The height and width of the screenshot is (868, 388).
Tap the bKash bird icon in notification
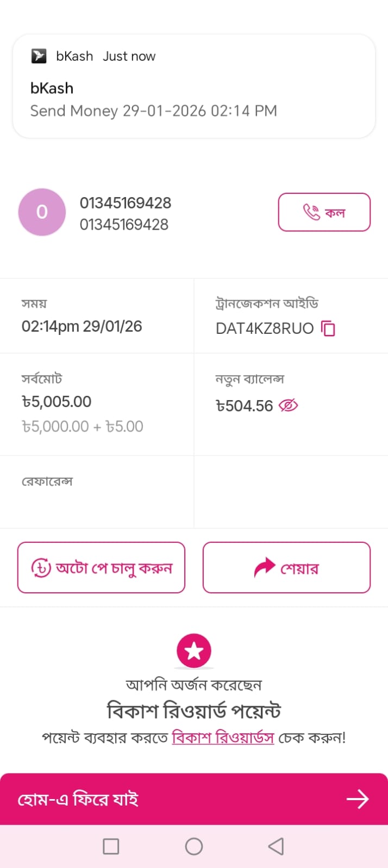pos(39,56)
